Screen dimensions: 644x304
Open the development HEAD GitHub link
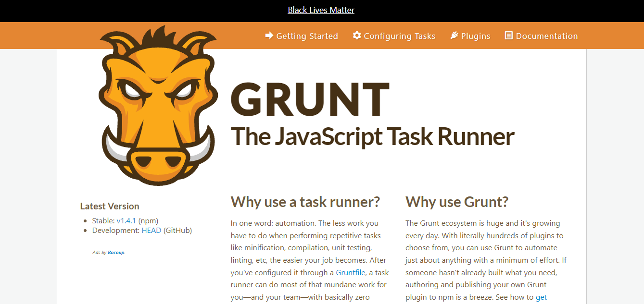152,231
